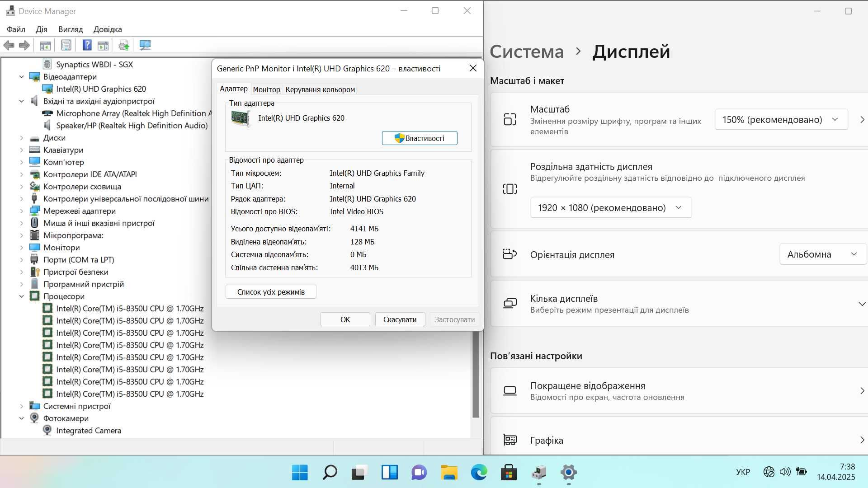Open the Chat camera icon on taskbar
The height and width of the screenshot is (488, 868).
[x=419, y=473]
